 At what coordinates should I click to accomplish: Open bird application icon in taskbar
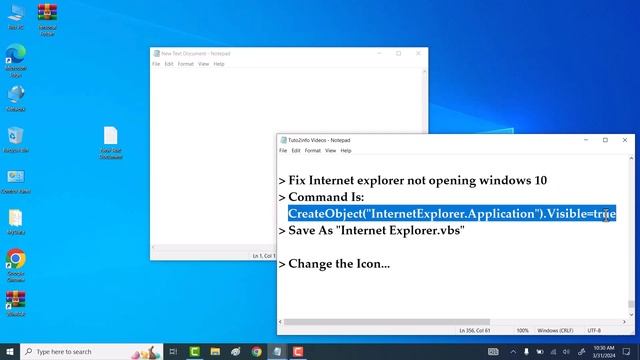[236, 351]
